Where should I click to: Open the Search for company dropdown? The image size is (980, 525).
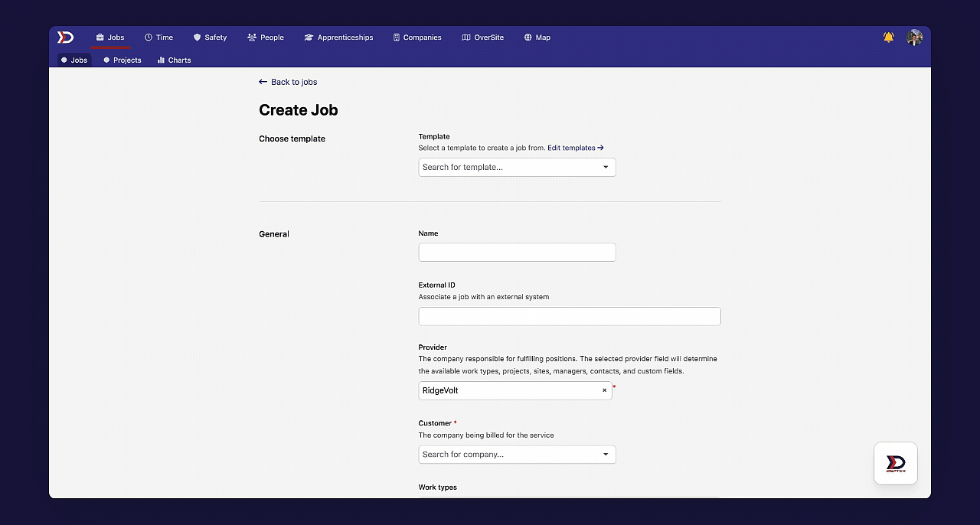coord(517,454)
